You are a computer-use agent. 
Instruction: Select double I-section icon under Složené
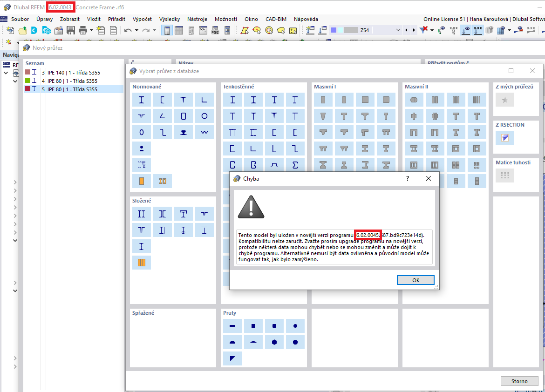coord(142,214)
